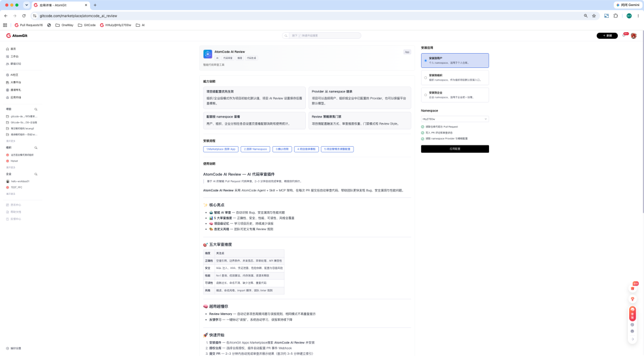Select 安装到企业 radio option
This screenshot has width=644, height=356.
454,95
